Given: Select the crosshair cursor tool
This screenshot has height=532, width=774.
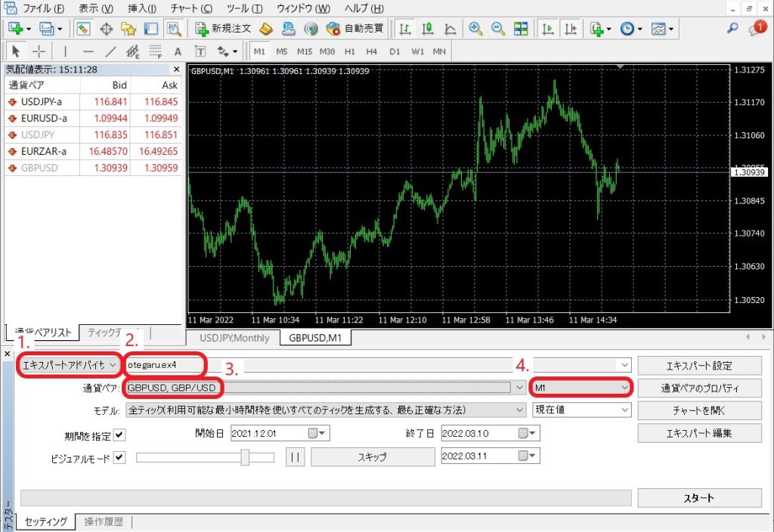Looking at the screenshot, I should tap(38, 51).
